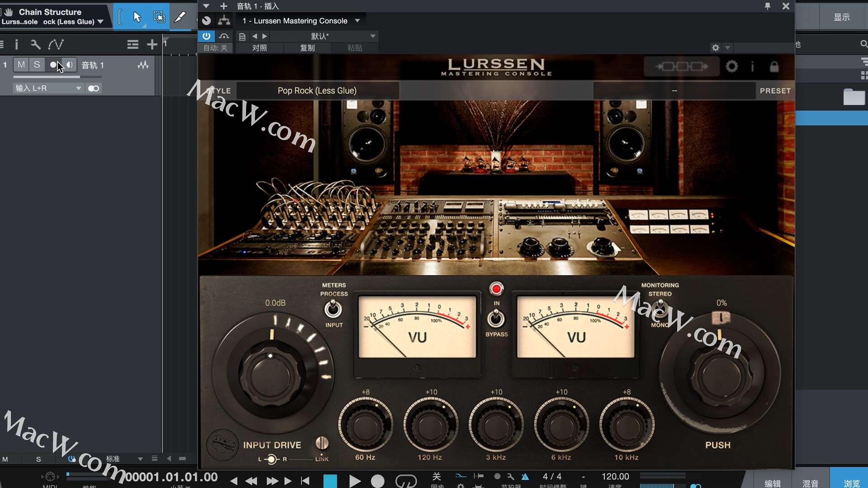Open the Pop Rock style selector
This screenshot has height=488, width=868.
click(x=317, y=91)
